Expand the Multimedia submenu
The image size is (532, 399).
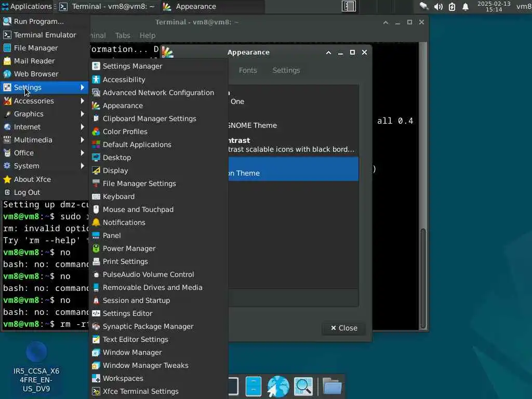pos(44,140)
